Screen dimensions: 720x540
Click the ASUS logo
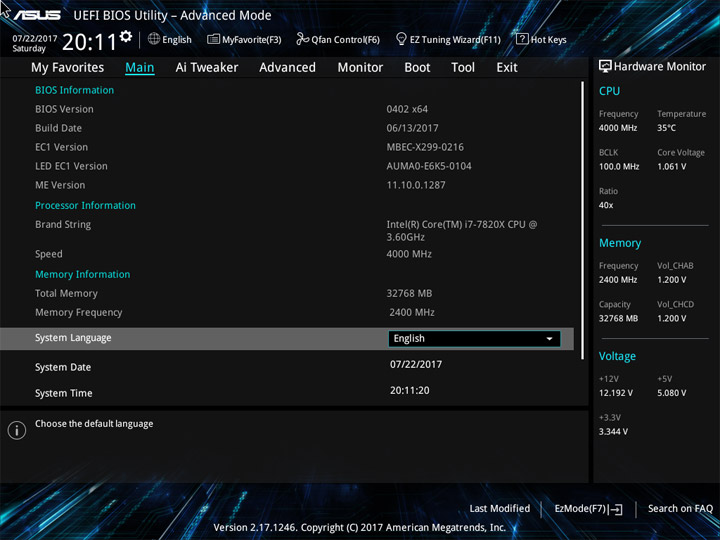tap(37, 15)
